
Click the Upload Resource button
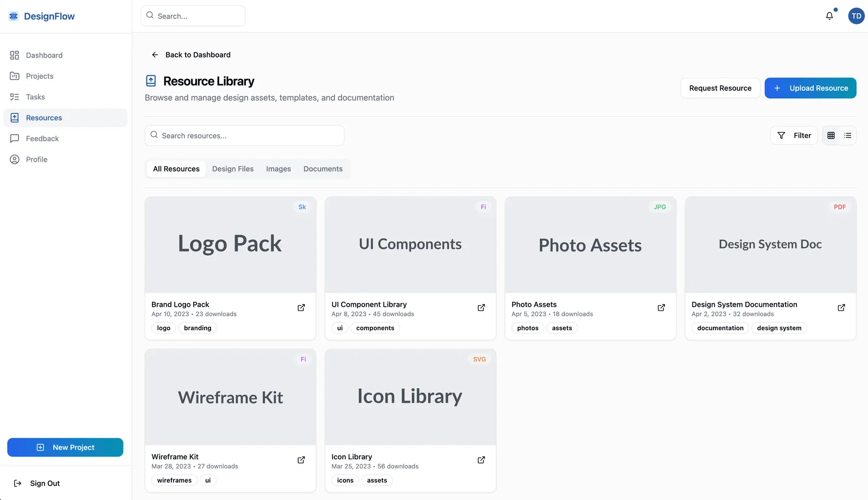pos(810,88)
